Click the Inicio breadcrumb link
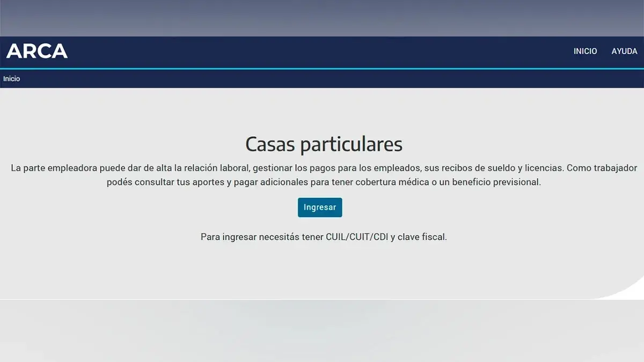Screen dimensions: 644x362 (11, 79)
